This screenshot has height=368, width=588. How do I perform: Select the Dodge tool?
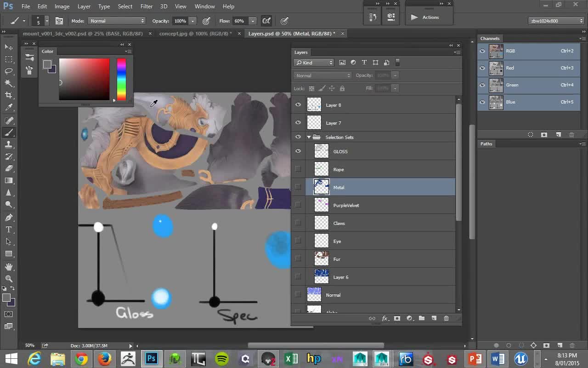[x=9, y=205]
